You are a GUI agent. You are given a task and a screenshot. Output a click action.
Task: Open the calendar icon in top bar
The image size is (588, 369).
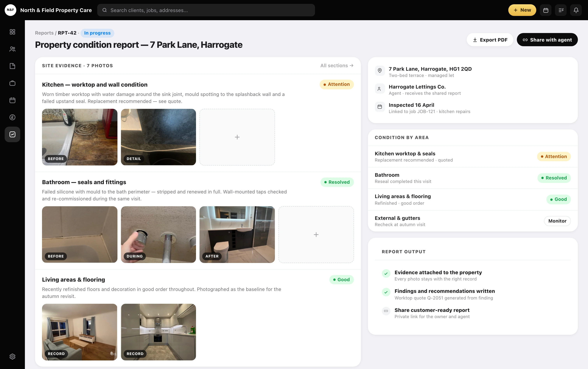pyautogui.click(x=546, y=10)
